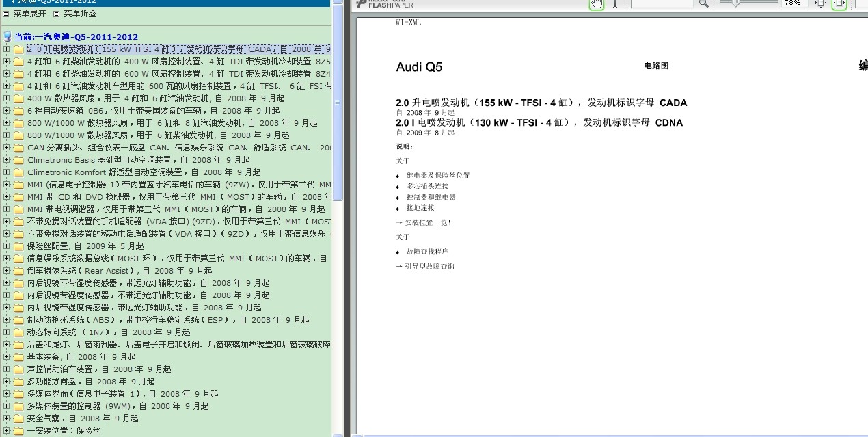The width and height of the screenshot is (868, 437).
Task: Click the computer icon beside 当前:一汽奥迪-Q5-2011-2012
Action: [7, 37]
